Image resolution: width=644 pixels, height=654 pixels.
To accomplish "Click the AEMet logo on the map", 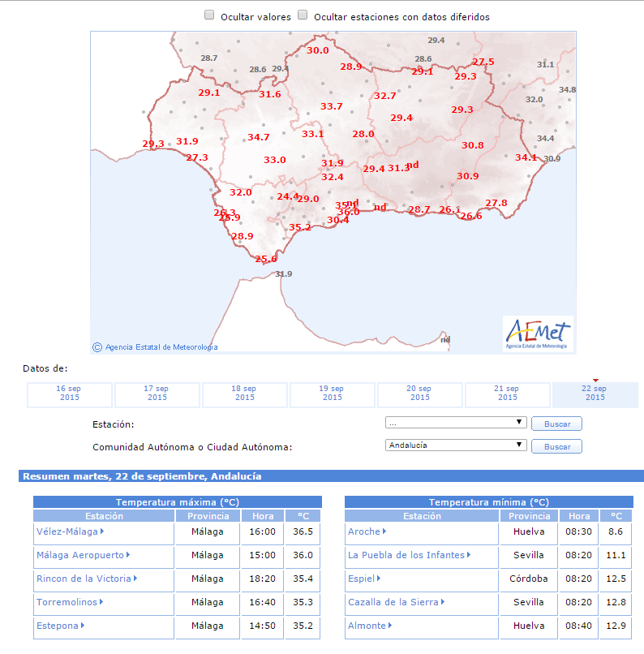I will coord(538,333).
